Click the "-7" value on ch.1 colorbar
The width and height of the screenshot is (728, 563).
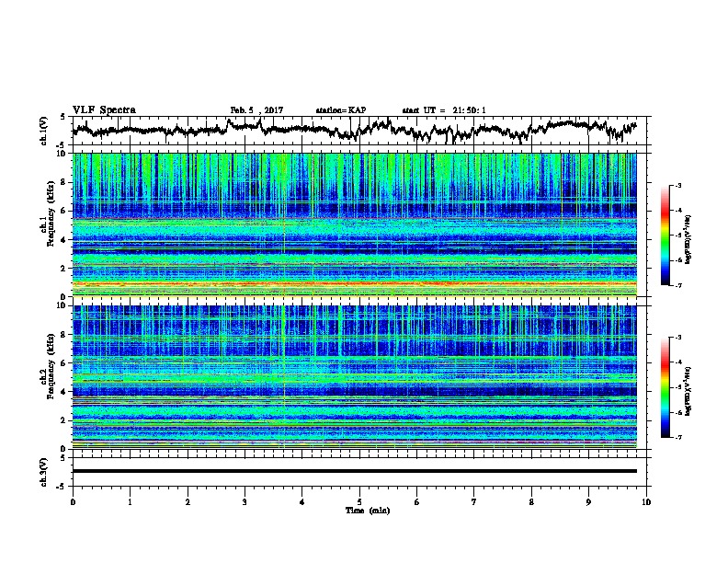677,285
